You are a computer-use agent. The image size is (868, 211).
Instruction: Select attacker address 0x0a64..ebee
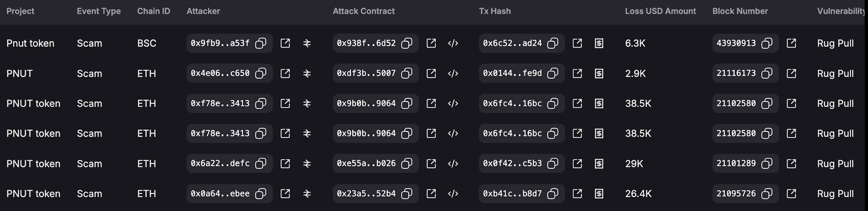(220, 194)
